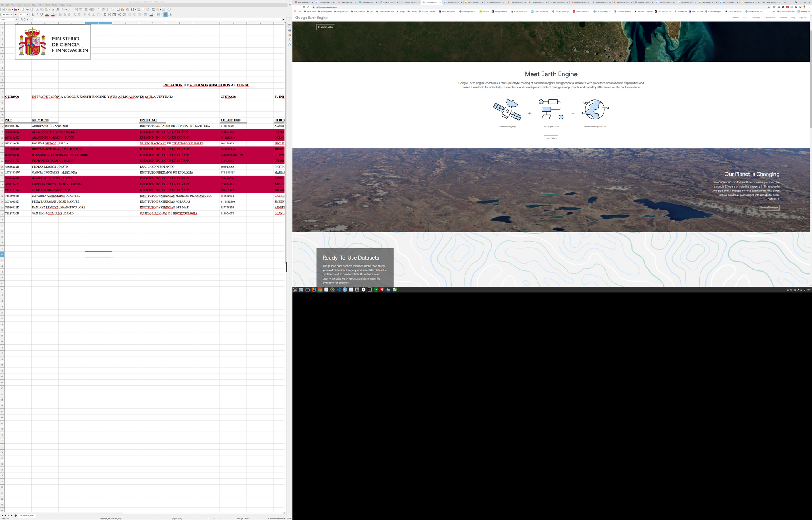Expand the Name Box cell reference dropdown
812x520 pixels.
coord(17,20)
